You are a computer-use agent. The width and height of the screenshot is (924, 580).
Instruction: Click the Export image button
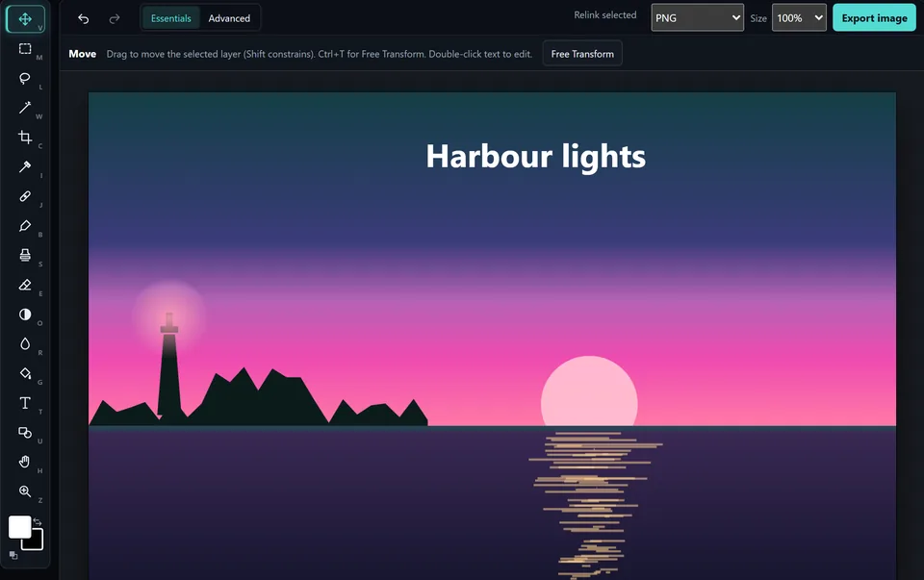875,17
